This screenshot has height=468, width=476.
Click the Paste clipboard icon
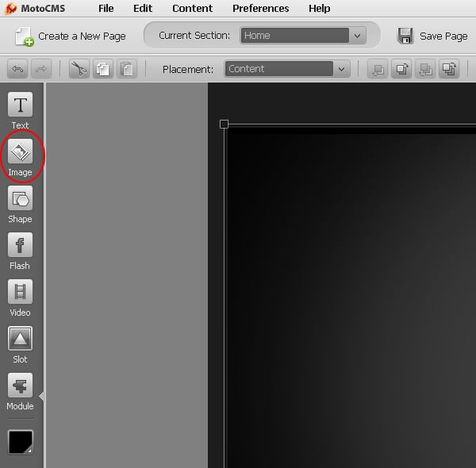click(127, 69)
